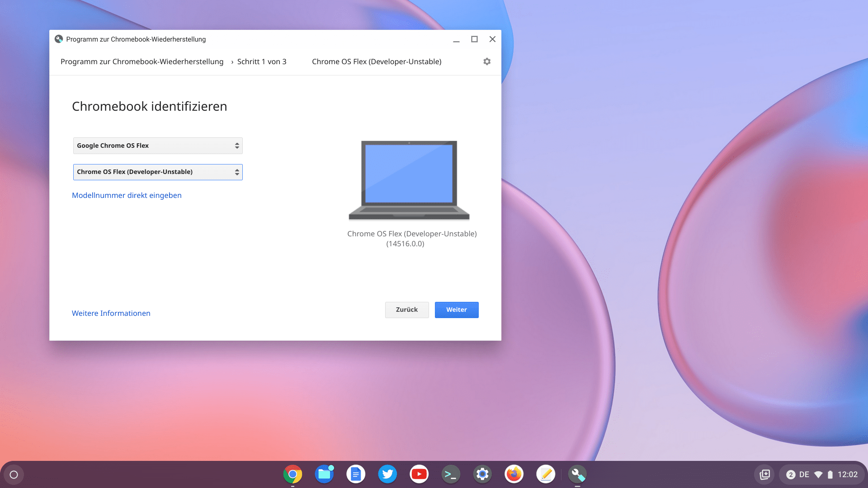Open the launcher circle button on shelf
The height and width of the screenshot is (488, 868).
[14, 474]
